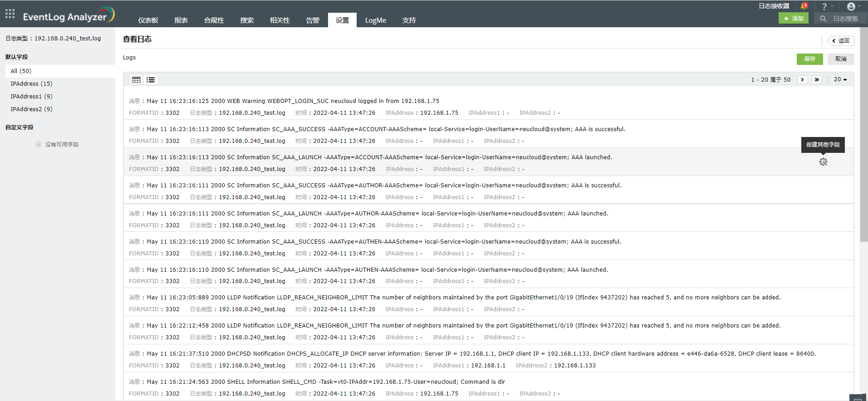Click the 自定义字段 section heading
The image size is (868, 401).
(x=20, y=127)
